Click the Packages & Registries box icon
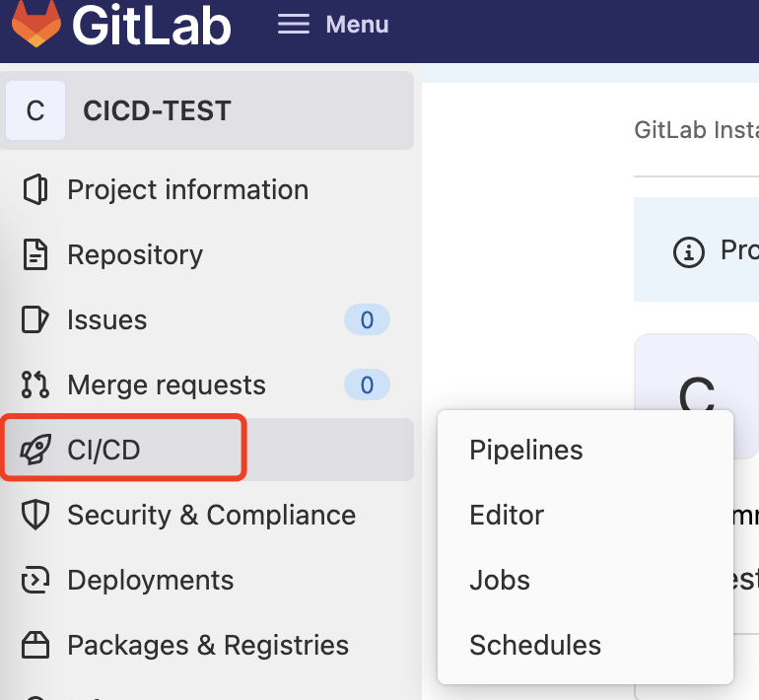This screenshot has height=700, width=759. coord(35,646)
